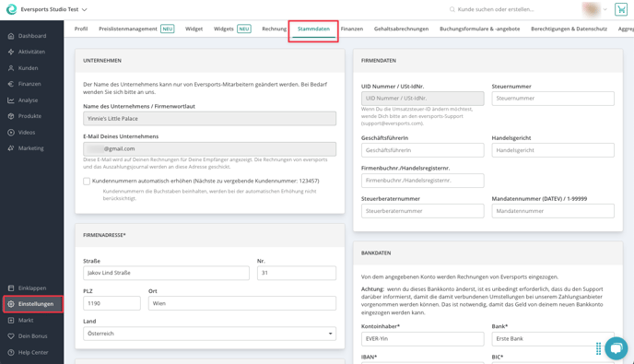Click the Kontoinhaber field EVER-Yin
Screen dimensions: 634x364
point(423,339)
